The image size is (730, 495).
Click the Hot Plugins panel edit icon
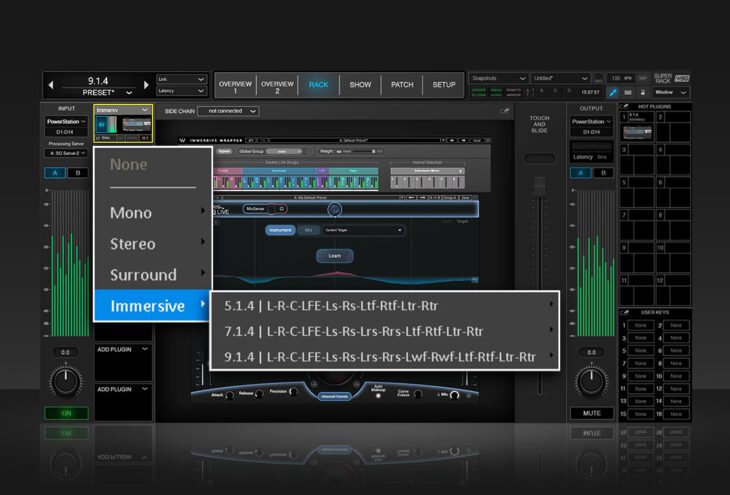point(625,107)
